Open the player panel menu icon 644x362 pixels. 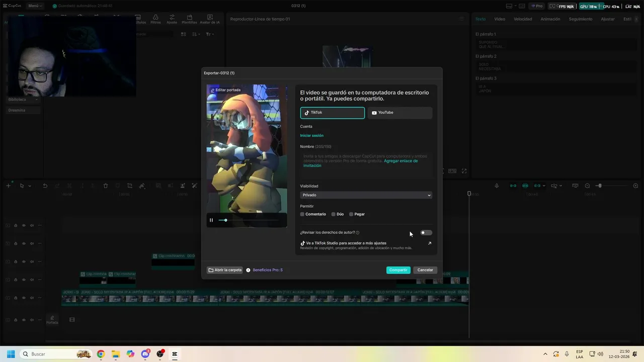[x=461, y=19]
